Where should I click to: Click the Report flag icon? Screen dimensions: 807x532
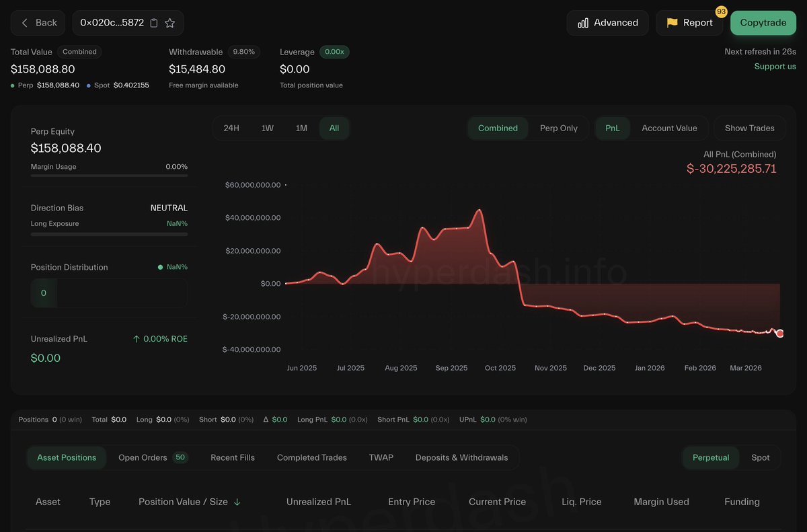[672, 23]
